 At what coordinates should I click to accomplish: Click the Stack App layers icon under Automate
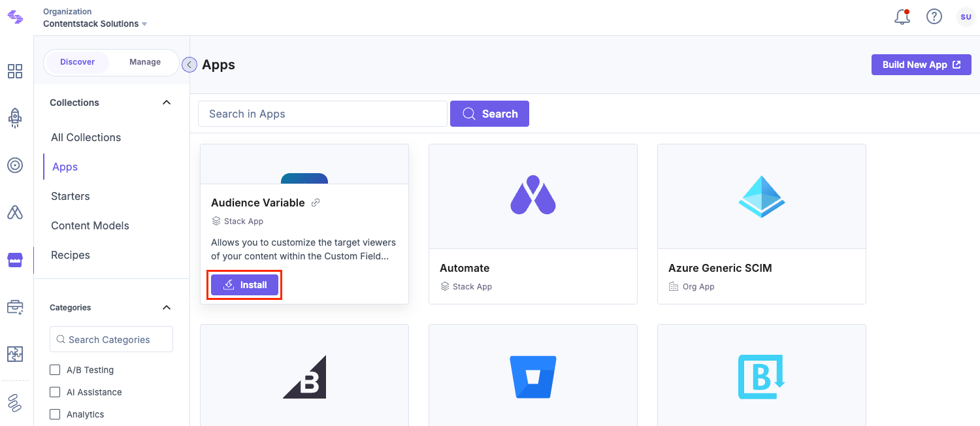(x=445, y=286)
